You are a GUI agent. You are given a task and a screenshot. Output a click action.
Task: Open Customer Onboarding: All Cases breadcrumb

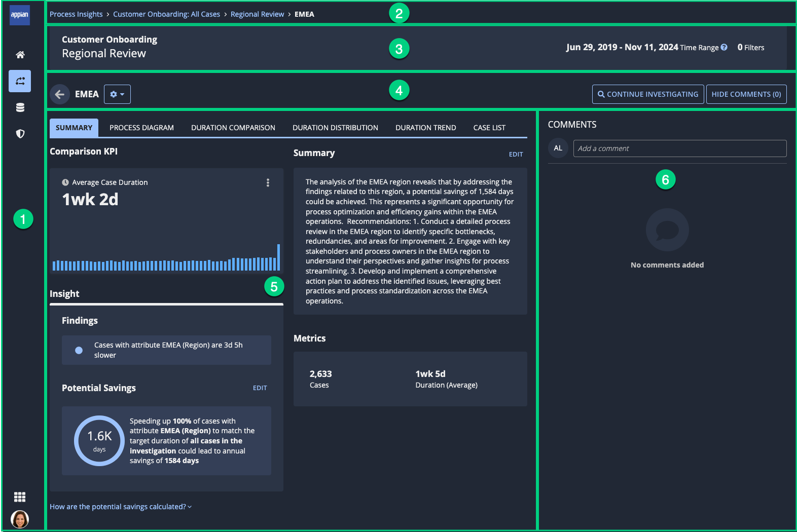click(166, 14)
